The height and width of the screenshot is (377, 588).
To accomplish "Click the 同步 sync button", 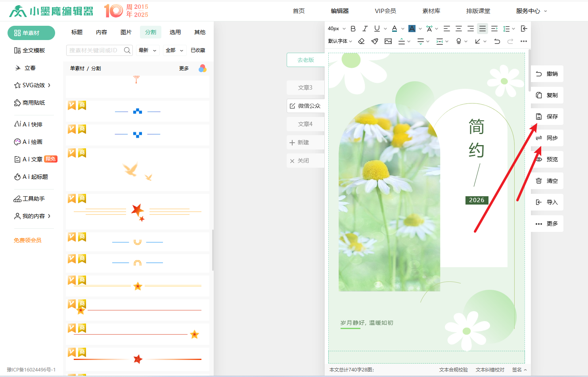I will click(x=547, y=138).
